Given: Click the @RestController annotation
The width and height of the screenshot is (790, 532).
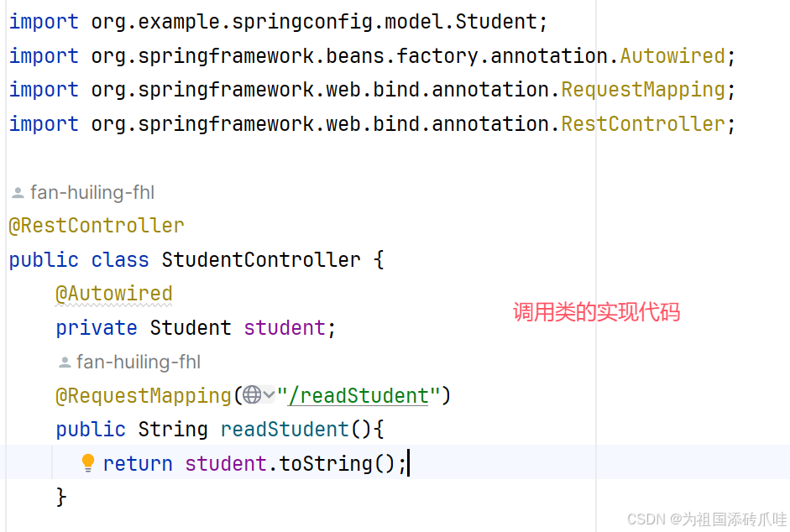Looking at the screenshot, I should click(x=97, y=226).
